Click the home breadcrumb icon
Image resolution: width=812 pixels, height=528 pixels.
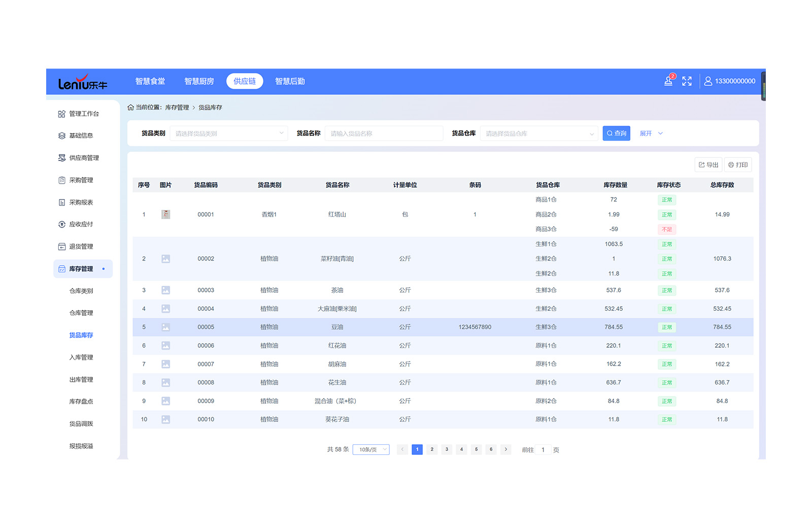click(x=130, y=107)
